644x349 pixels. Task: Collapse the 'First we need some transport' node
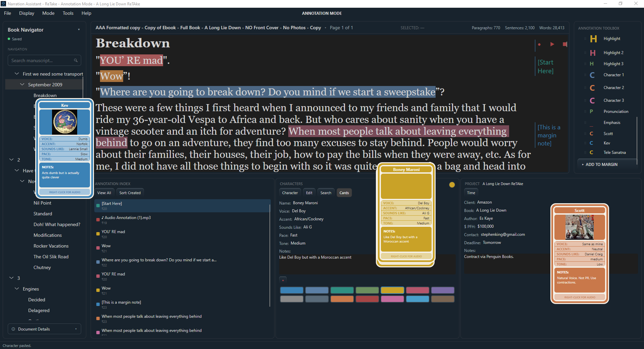pos(17,74)
